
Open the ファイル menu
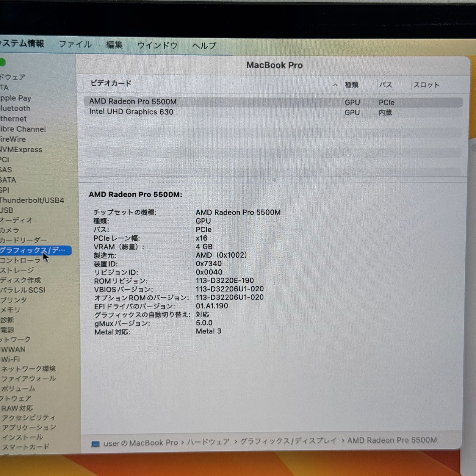click(75, 44)
